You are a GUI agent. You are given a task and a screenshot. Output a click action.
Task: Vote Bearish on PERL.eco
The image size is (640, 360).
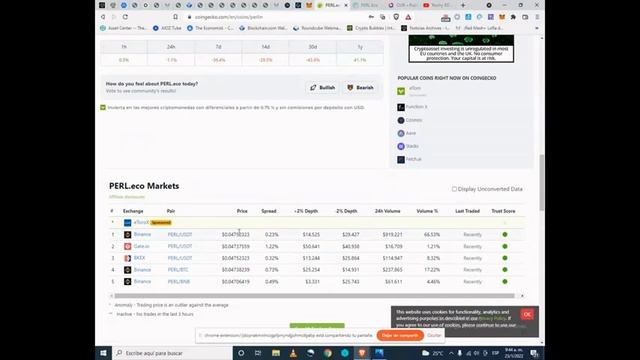click(x=360, y=87)
